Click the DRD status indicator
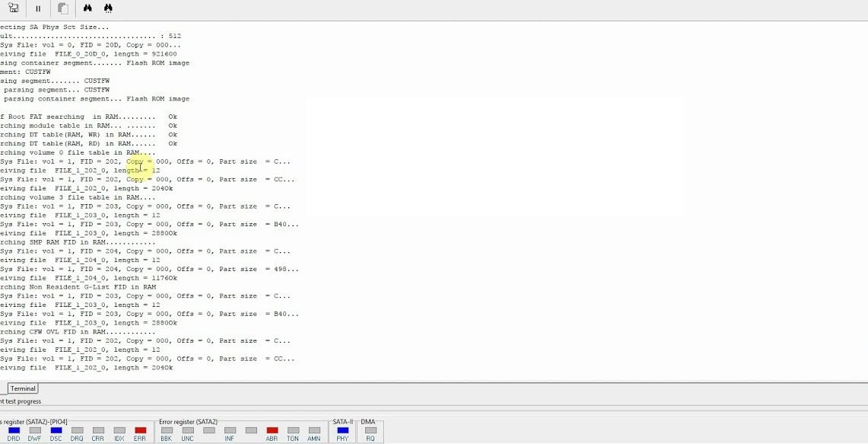Image resolution: width=868 pixels, height=444 pixels. tap(14, 431)
